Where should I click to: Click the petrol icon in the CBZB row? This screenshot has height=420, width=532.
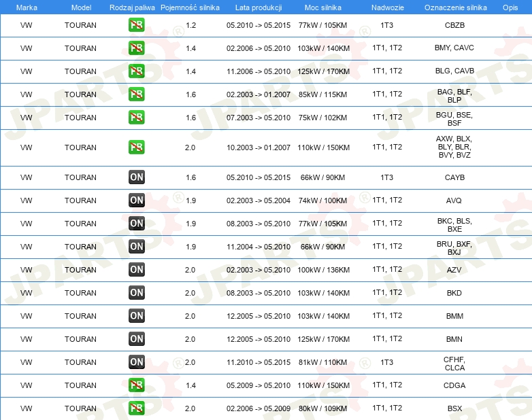coord(136,25)
